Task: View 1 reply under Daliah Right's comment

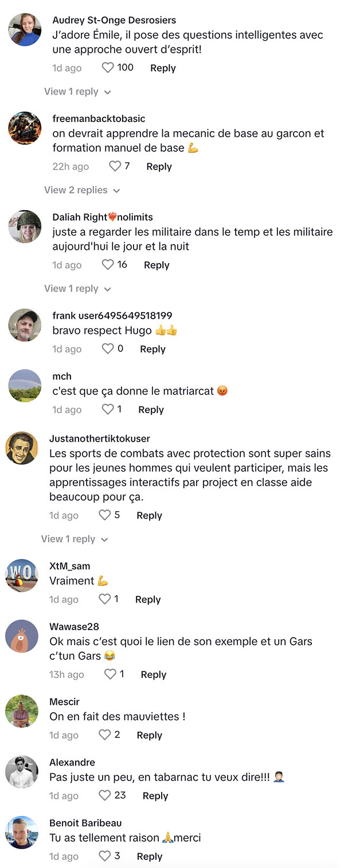Action: (x=77, y=289)
